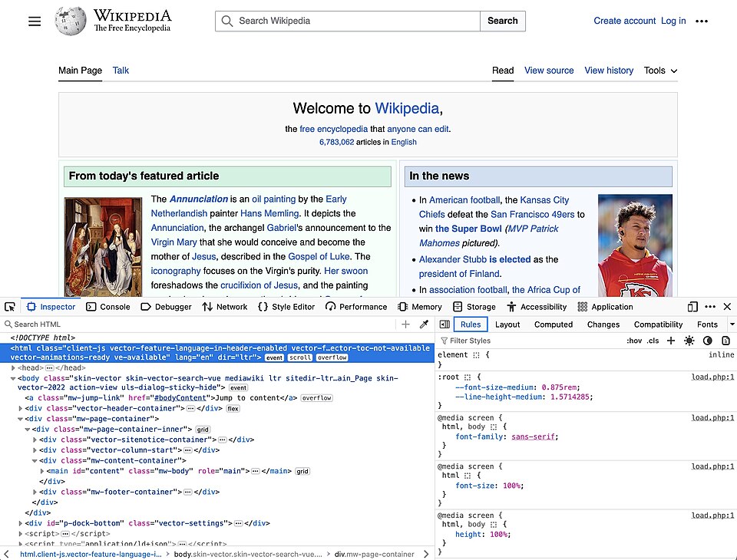The height and width of the screenshot is (560, 737).
Task: Toggle the grid badge on mw-page-container-inner
Action: pos(203,430)
